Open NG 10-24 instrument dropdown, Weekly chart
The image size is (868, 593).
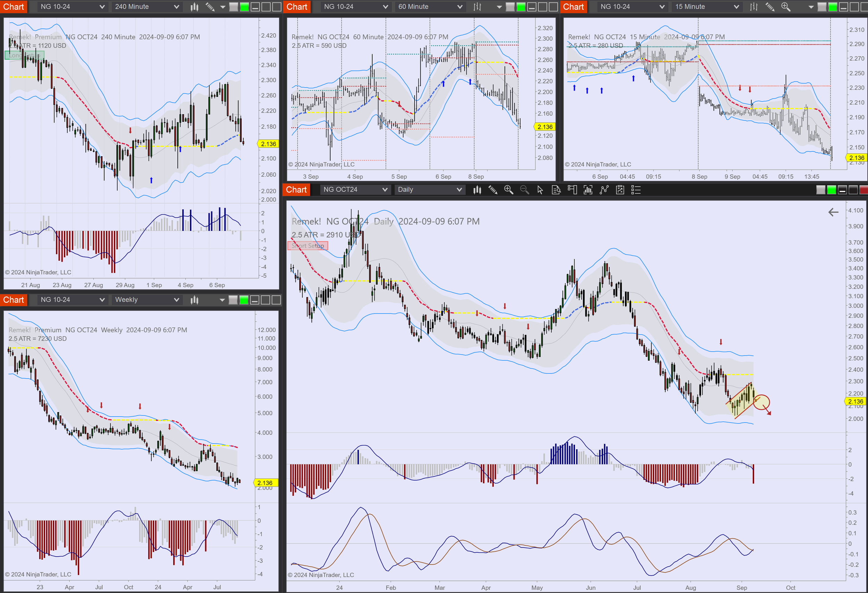(x=73, y=300)
